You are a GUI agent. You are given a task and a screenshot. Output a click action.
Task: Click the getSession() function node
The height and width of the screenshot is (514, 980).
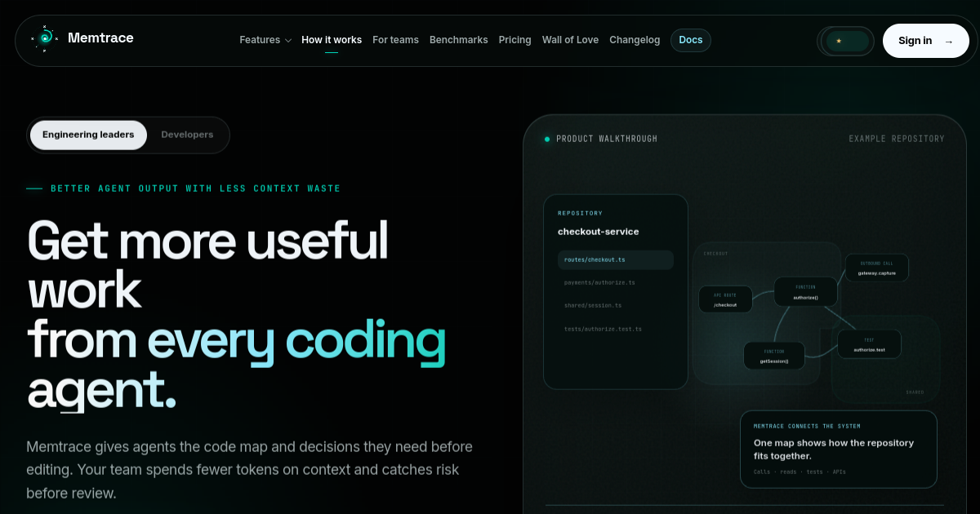coord(773,356)
